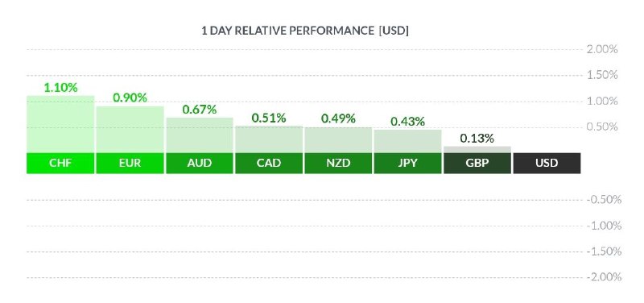Select the AUD currency tile
Viewport: 644px width, 303px height.
point(199,164)
